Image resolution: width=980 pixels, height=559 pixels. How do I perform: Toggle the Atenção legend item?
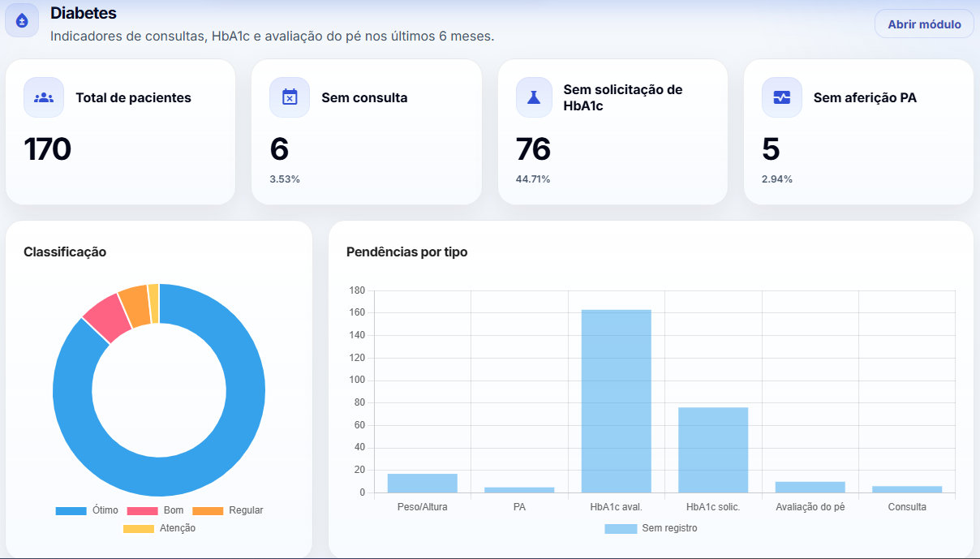tap(159, 528)
